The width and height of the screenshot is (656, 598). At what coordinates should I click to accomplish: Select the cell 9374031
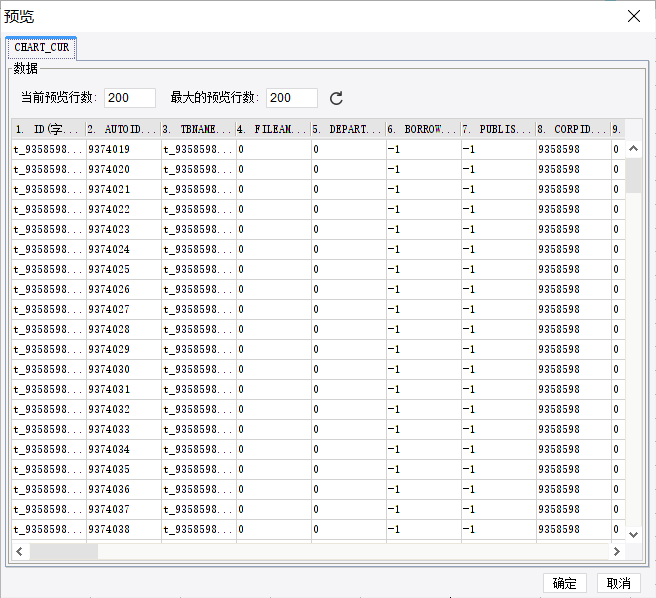pyautogui.click(x=124, y=390)
